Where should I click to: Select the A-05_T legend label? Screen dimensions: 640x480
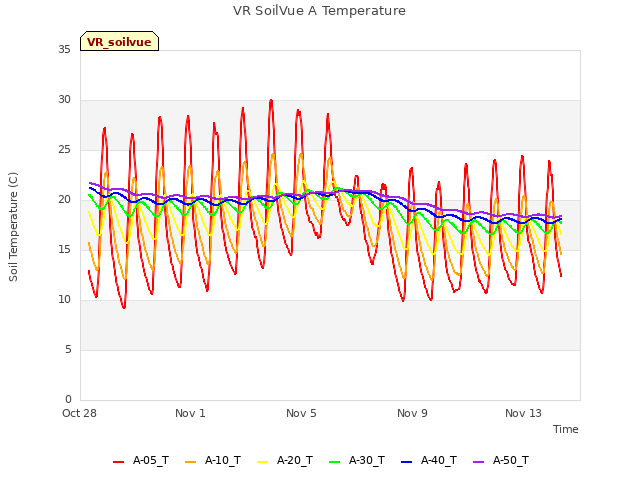[x=151, y=460]
